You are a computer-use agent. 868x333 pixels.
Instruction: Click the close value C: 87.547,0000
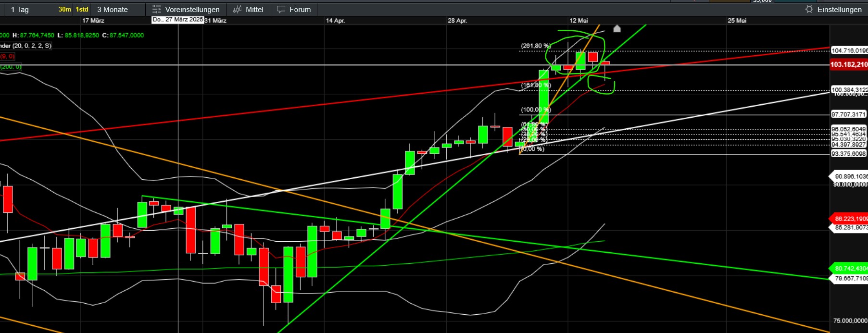(123, 35)
